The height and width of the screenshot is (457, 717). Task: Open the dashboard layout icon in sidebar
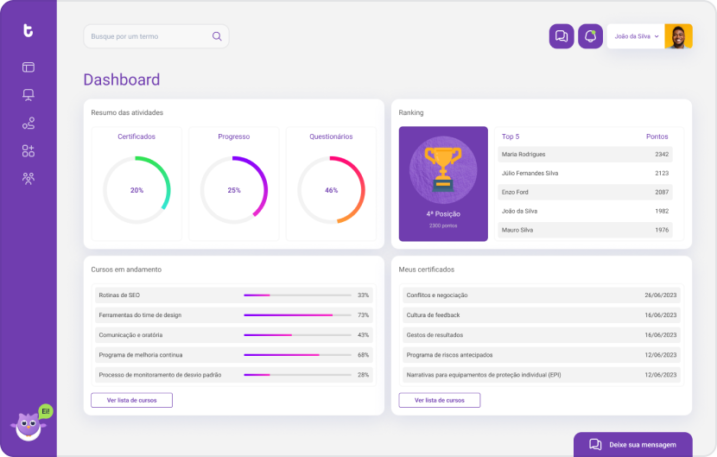coord(28,67)
